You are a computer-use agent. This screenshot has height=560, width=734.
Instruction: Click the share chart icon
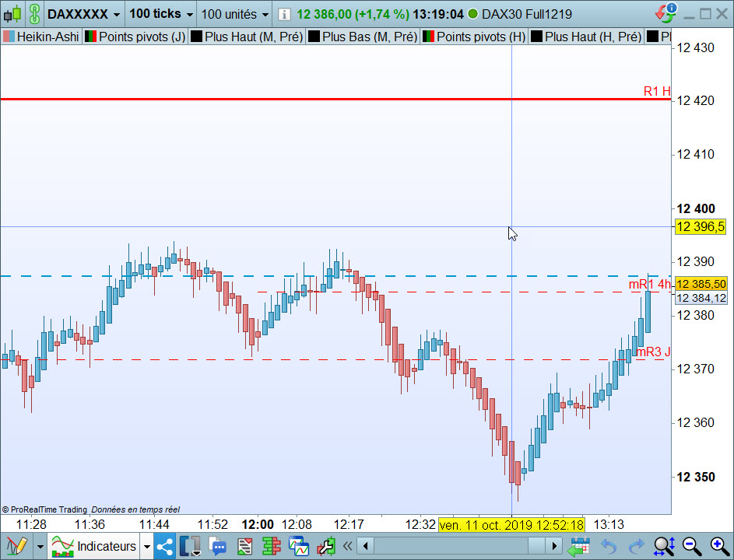pyautogui.click(x=165, y=546)
